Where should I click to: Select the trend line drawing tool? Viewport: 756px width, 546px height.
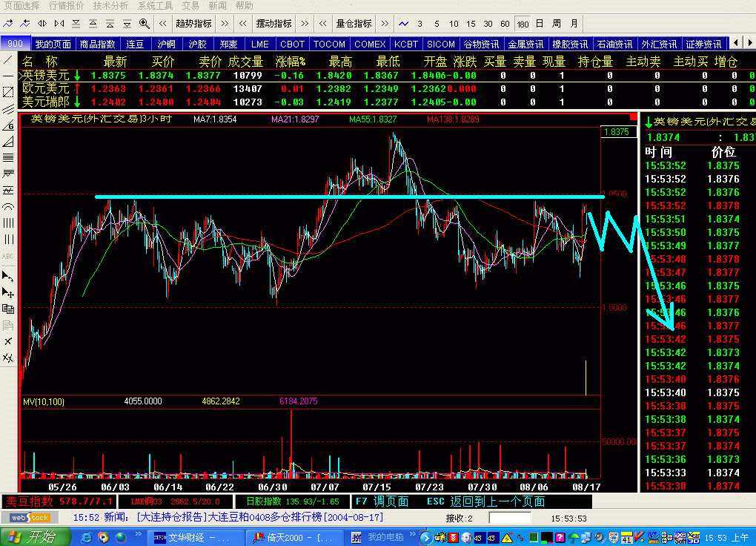click(7, 60)
